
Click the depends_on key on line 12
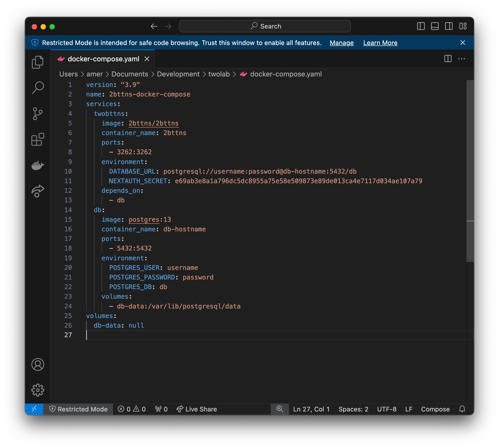tap(121, 191)
